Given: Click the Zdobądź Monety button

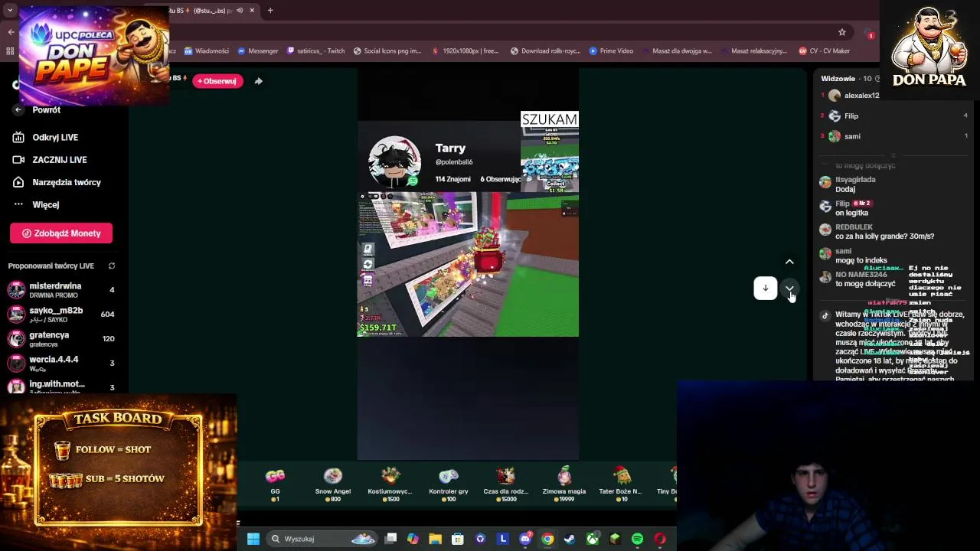Looking at the screenshot, I should tap(61, 233).
